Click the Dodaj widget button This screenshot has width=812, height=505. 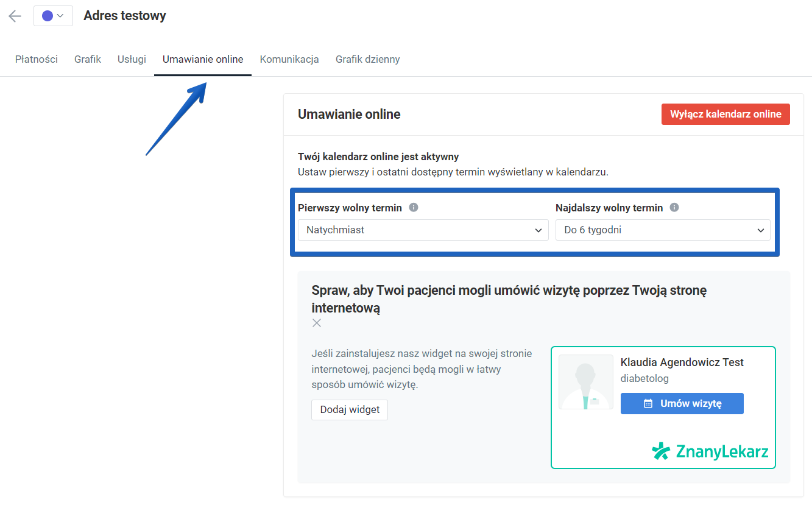point(349,410)
